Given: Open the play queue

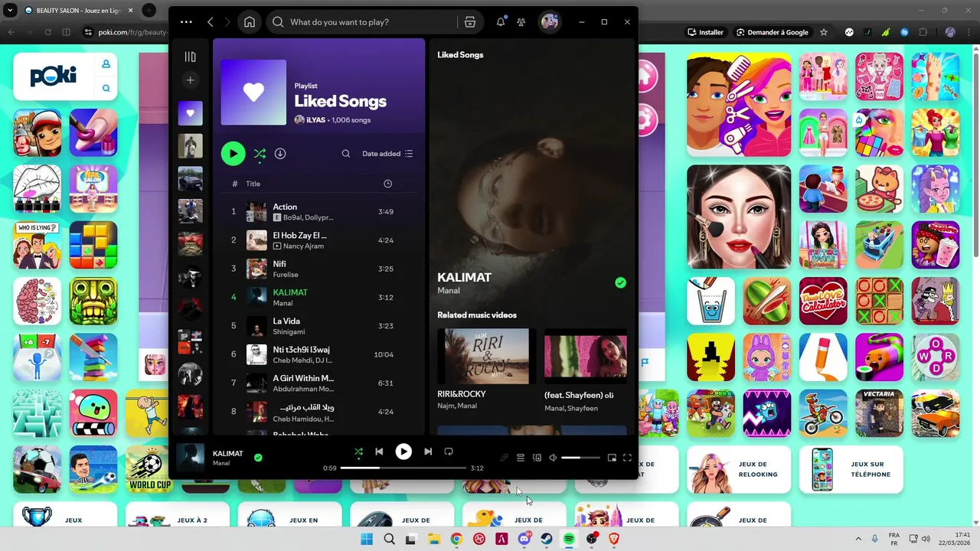Looking at the screenshot, I should 521,458.
